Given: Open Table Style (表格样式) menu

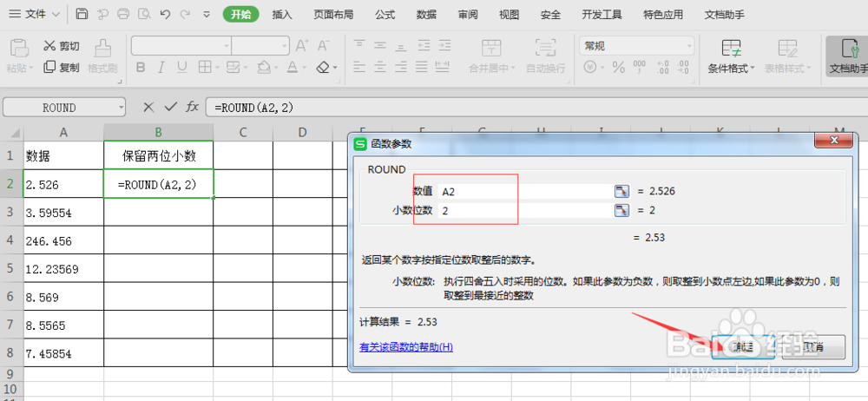Looking at the screenshot, I should (x=787, y=56).
